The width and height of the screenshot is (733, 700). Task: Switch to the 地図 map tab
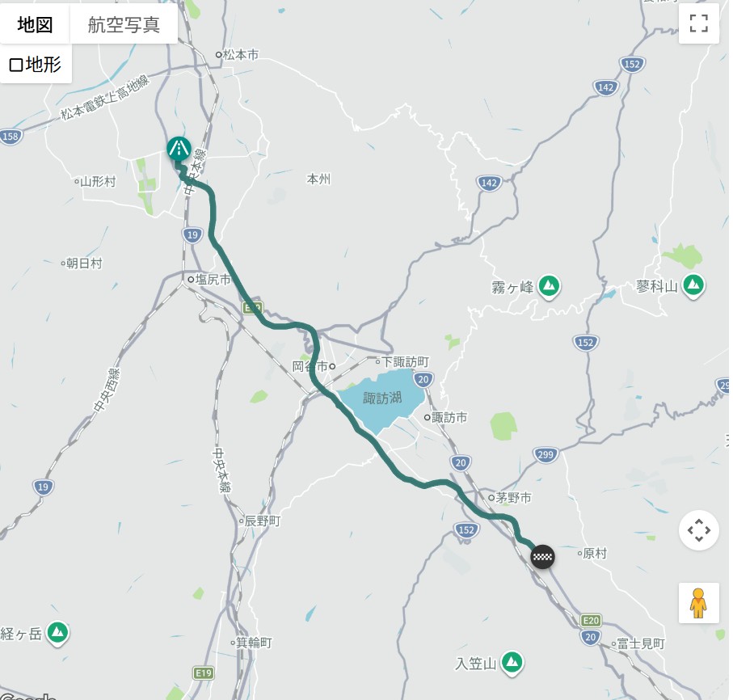coord(35,24)
